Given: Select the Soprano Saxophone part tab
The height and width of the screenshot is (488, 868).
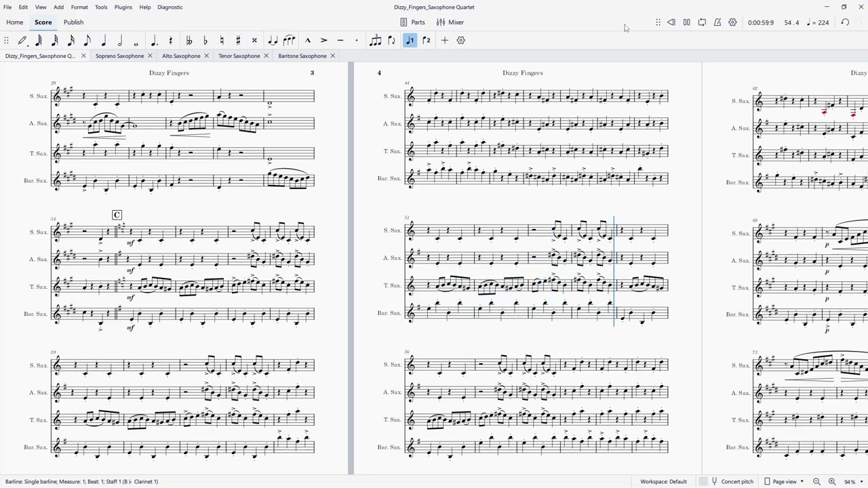Looking at the screenshot, I should (x=119, y=56).
